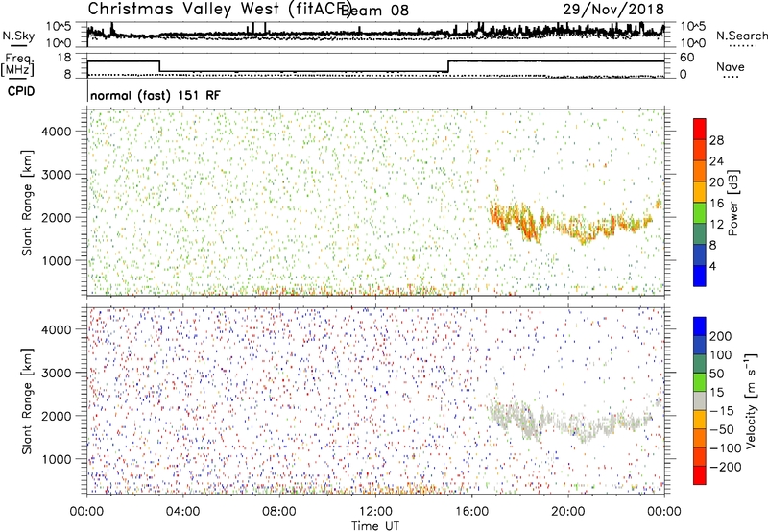Click the '200' tick on the velocity scale
Screen dimensions: 768x532
tap(721, 336)
